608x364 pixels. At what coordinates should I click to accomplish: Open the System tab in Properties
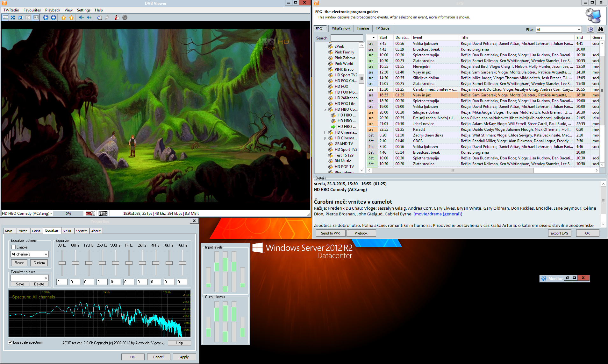[x=82, y=231]
